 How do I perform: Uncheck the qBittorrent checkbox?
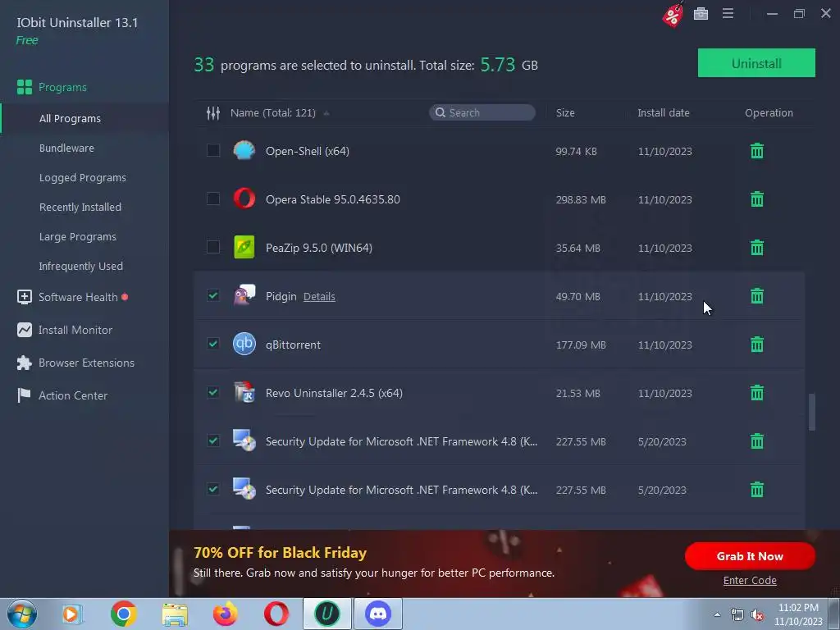point(213,344)
